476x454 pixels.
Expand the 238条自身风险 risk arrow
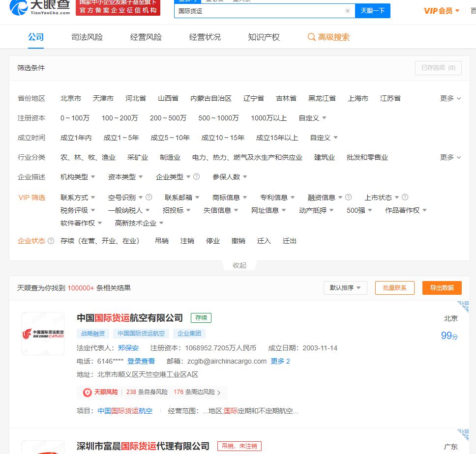(219, 393)
